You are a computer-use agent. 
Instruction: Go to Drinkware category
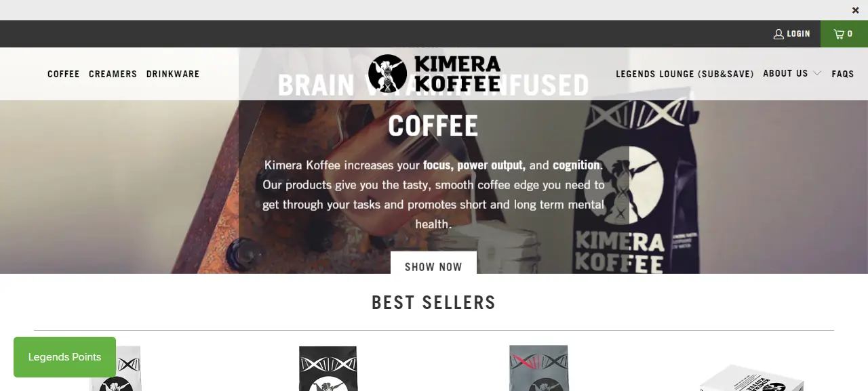pyautogui.click(x=173, y=74)
